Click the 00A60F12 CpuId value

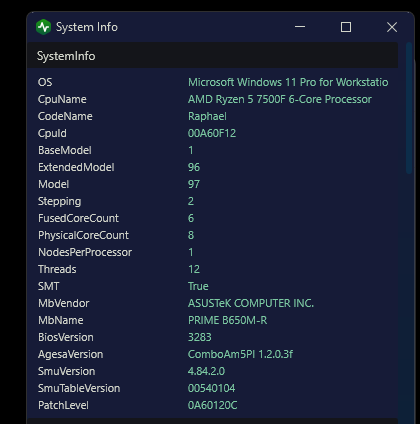pos(212,133)
